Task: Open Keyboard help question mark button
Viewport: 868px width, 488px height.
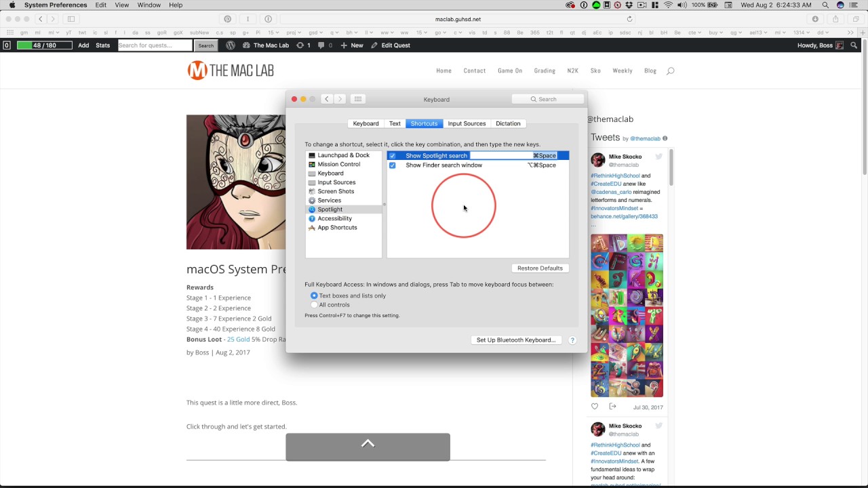Action: (572, 340)
